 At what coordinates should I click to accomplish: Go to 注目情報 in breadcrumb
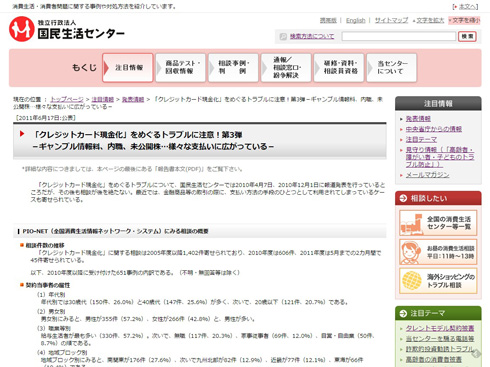pos(103,99)
